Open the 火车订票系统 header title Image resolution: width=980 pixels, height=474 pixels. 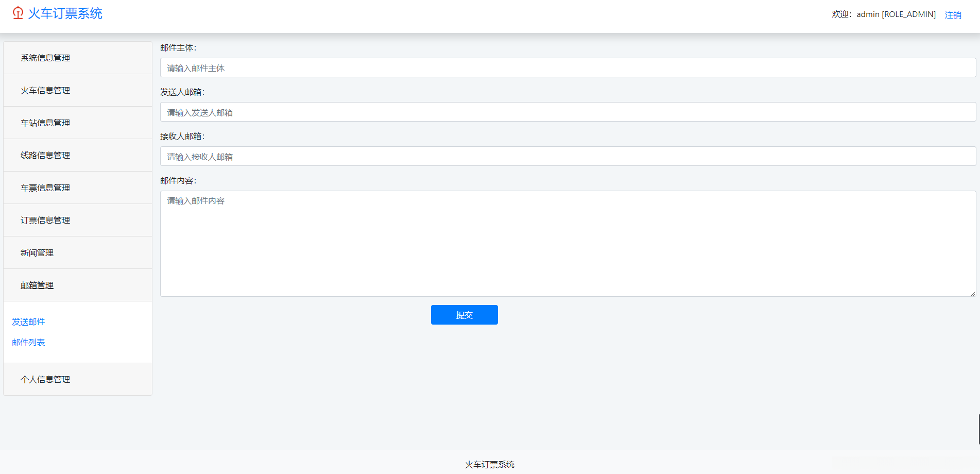tap(65, 13)
